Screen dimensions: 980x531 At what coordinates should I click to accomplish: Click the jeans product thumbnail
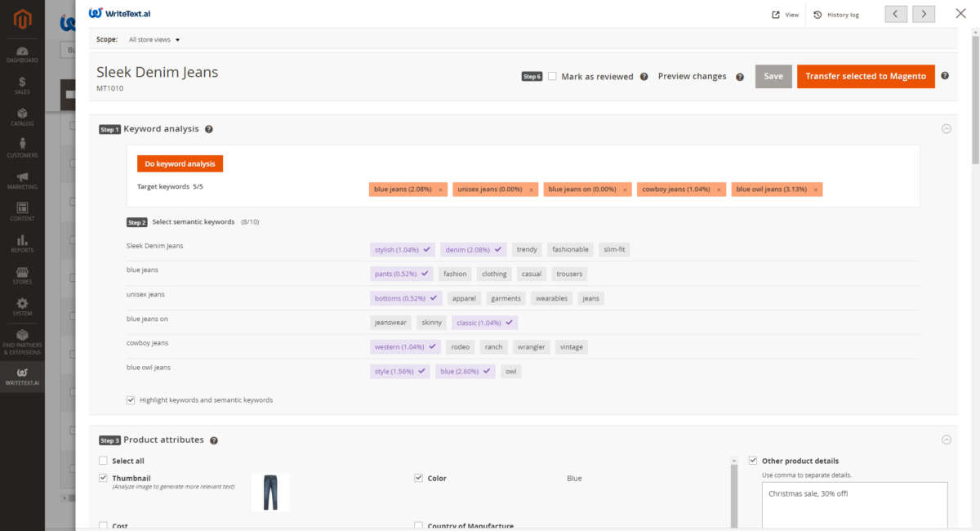pyautogui.click(x=270, y=493)
